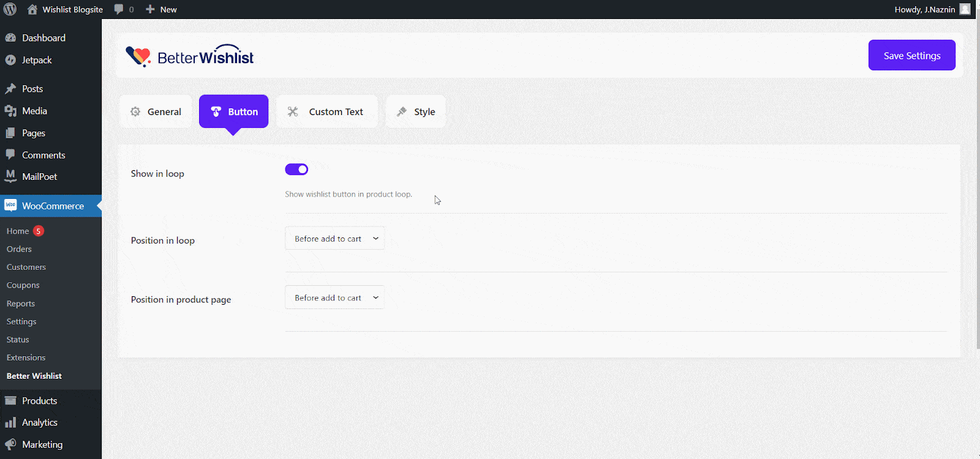This screenshot has height=459, width=980.
Task: Click the "Position in product page" label
Action: 181,299
